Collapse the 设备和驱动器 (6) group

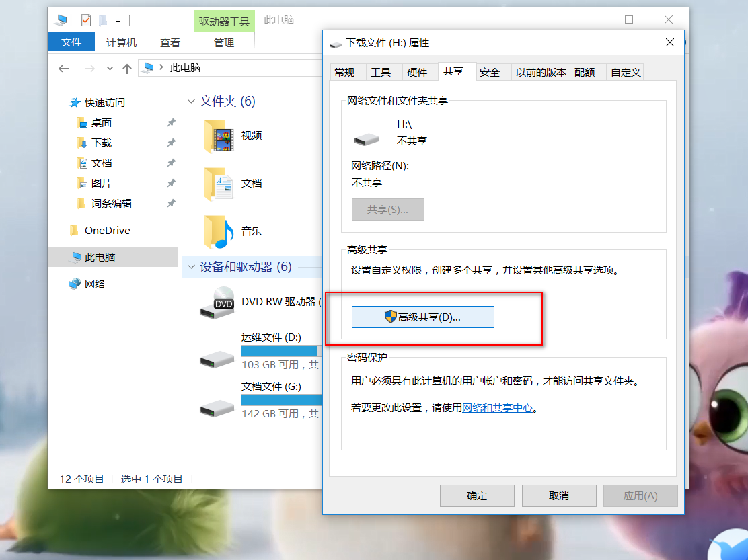click(191, 267)
